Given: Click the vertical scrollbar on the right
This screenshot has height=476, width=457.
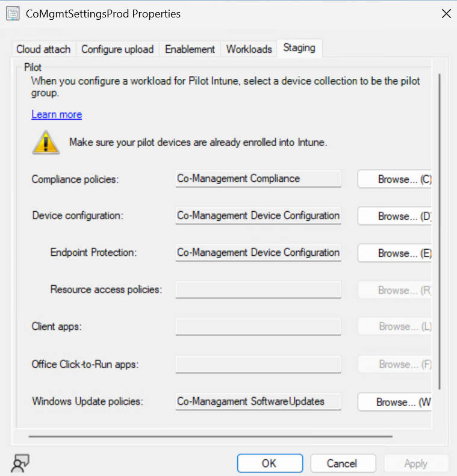Looking at the screenshot, I should pos(440,229).
